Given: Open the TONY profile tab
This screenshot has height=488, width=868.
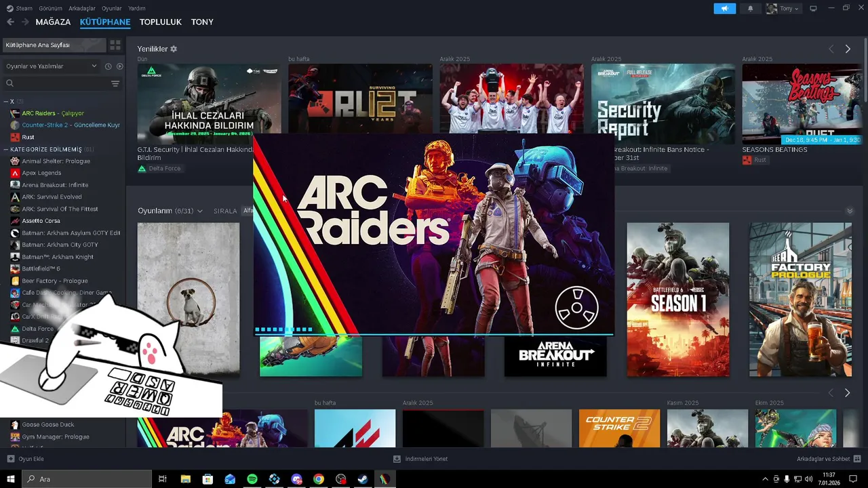Looking at the screenshot, I should [202, 22].
